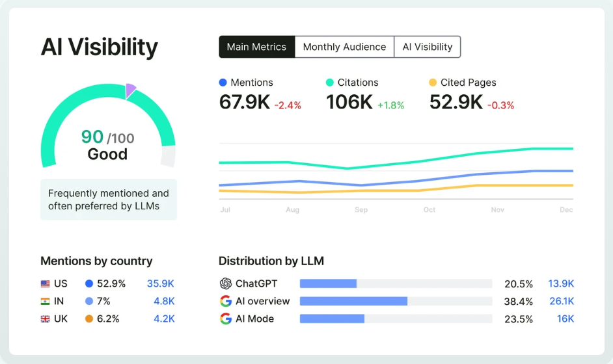Click the yellow Cited Pages legend dot
The height and width of the screenshot is (364, 613).
(x=433, y=83)
